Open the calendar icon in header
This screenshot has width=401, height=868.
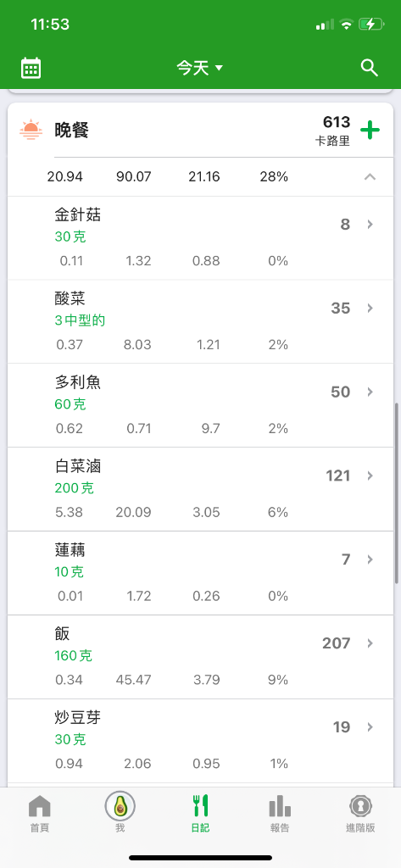click(x=31, y=68)
